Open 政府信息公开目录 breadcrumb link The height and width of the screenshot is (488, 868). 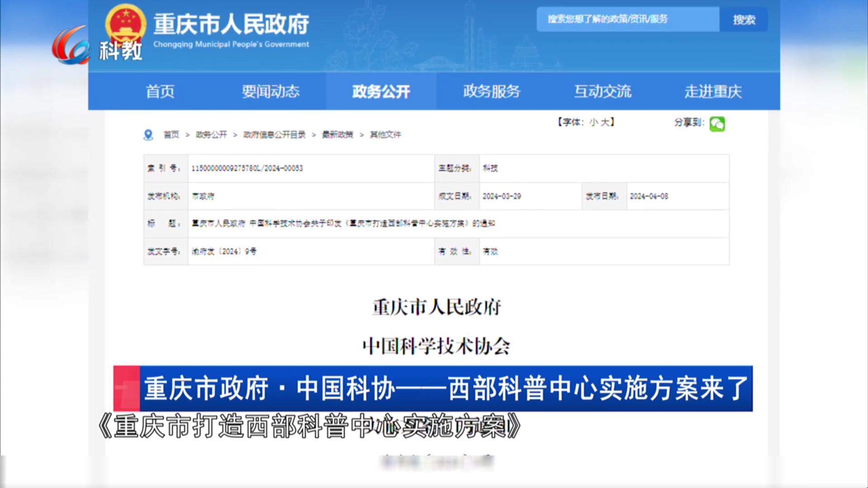pyautogui.click(x=274, y=135)
